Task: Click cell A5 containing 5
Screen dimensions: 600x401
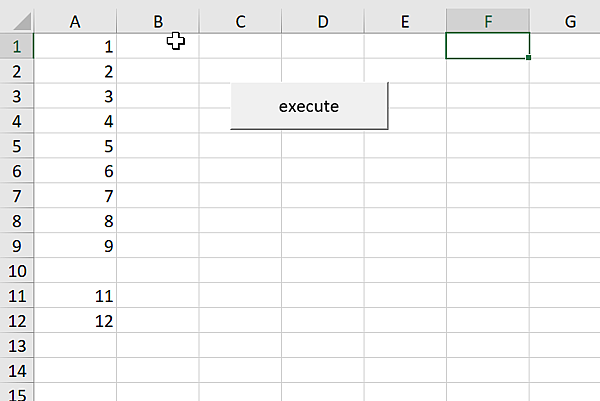Action: (x=76, y=146)
